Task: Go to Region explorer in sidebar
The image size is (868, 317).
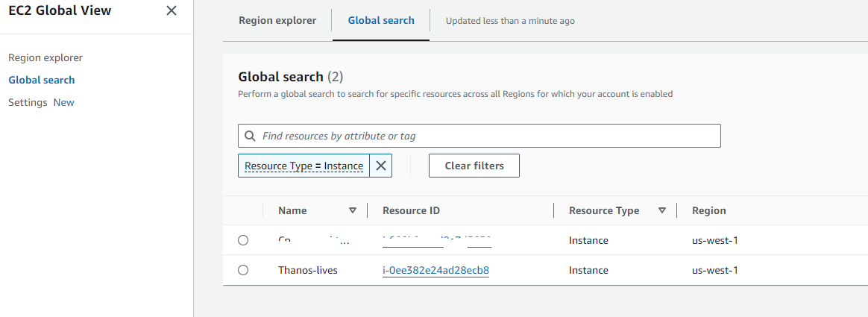Action: tap(45, 57)
